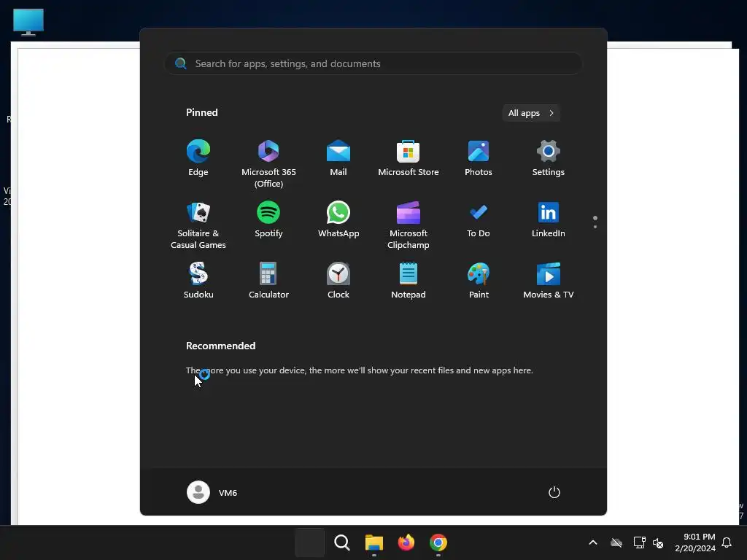Screen dimensions: 747x560
Task: Open Calculator
Action: tap(268, 281)
